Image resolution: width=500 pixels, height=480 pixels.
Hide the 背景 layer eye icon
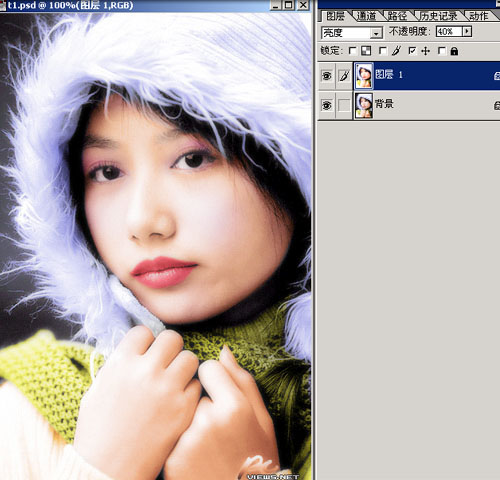(x=327, y=105)
